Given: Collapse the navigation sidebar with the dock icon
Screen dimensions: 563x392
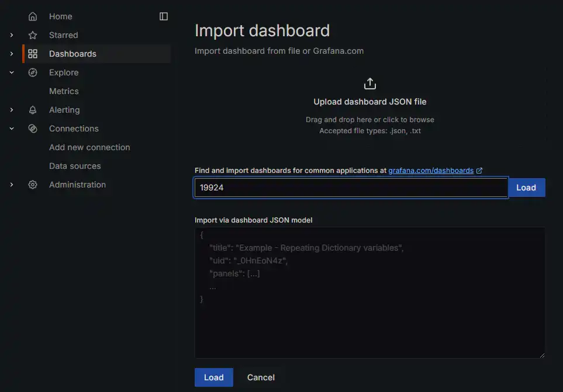Looking at the screenshot, I should [x=163, y=16].
